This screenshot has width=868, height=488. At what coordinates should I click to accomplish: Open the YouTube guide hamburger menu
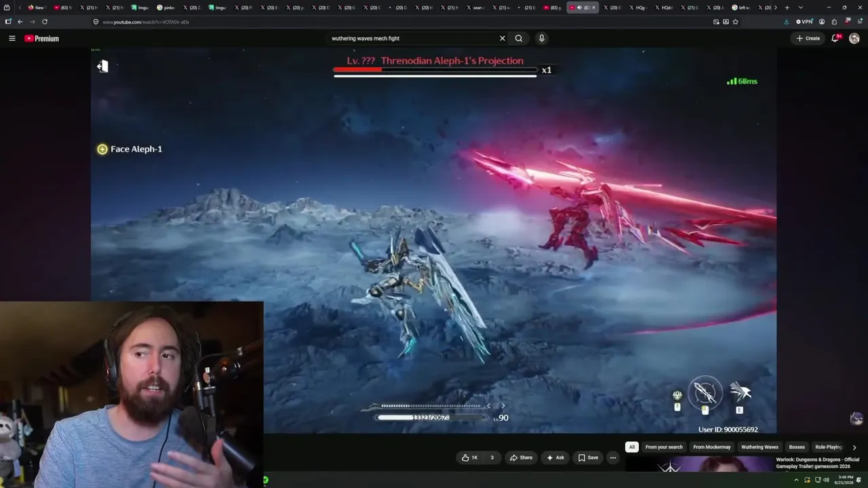tap(12, 39)
